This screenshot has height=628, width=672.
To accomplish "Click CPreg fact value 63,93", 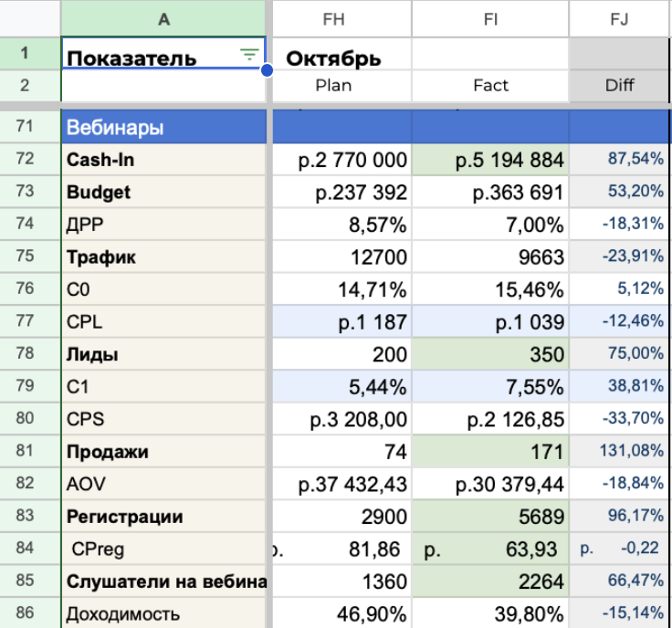I will coord(490,549).
